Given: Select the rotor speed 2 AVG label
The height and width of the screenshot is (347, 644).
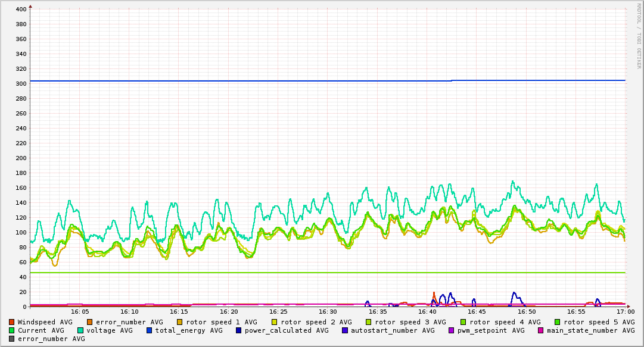Looking at the screenshot, I should click(316, 322).
